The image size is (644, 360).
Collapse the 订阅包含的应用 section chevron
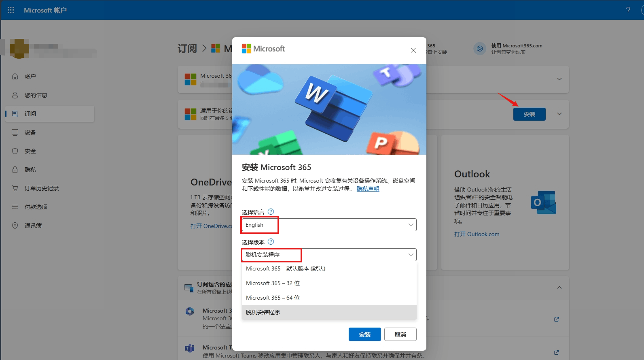559,288
